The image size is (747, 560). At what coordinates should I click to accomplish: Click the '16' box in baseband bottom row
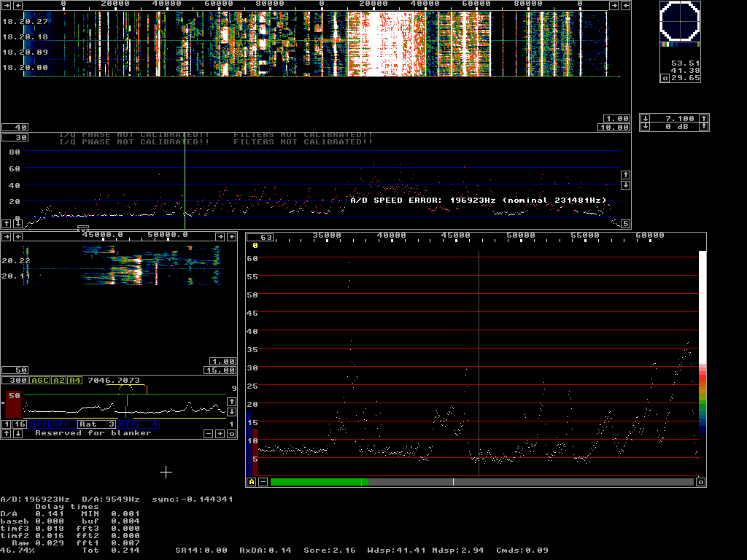click(20, 424)
